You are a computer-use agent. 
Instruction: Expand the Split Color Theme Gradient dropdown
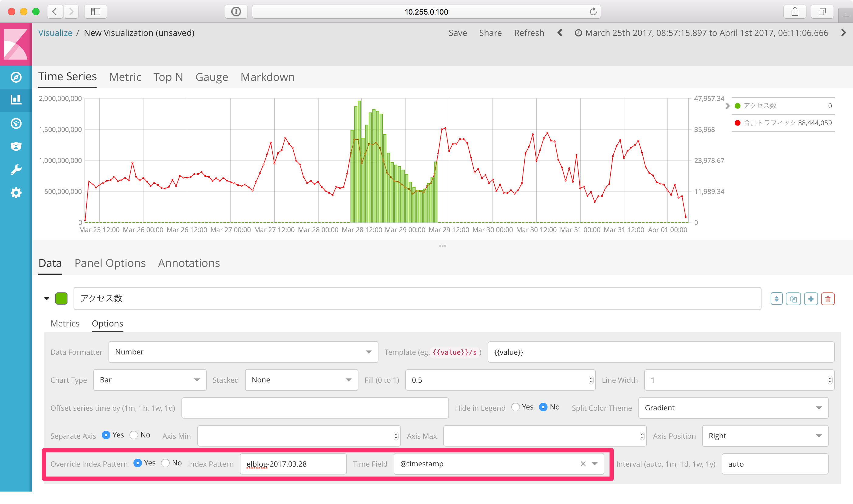(733, 408)
